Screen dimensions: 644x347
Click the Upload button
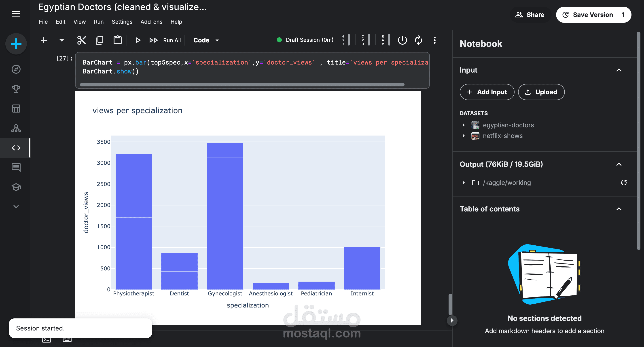coord(541,92)
